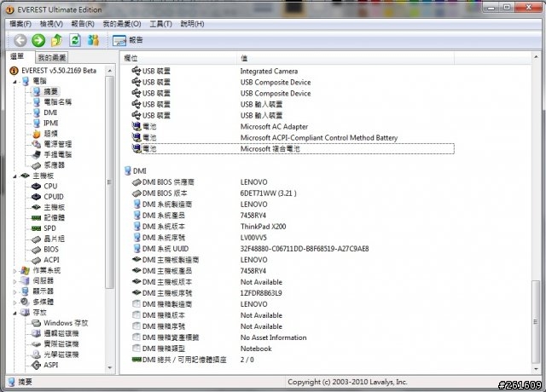Open IPMI tree item
The width and height of the screenshot is (546, 392).
tap(51, 123)
